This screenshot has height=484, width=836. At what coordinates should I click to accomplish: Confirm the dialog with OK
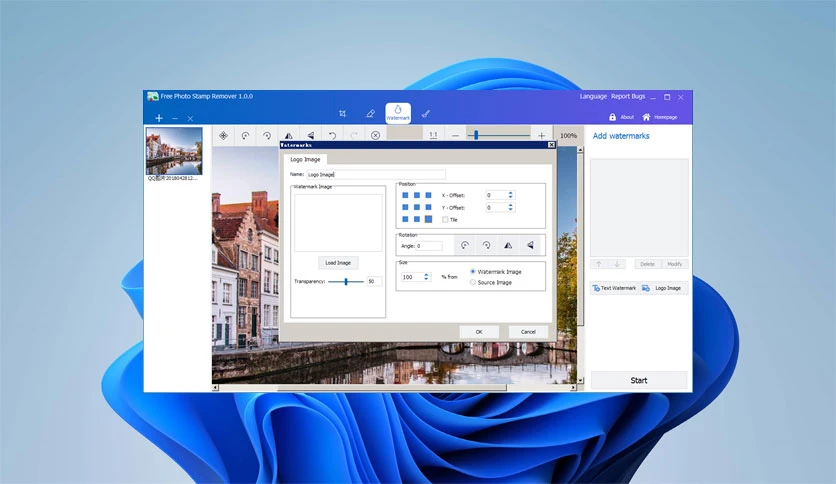(479, 332)
